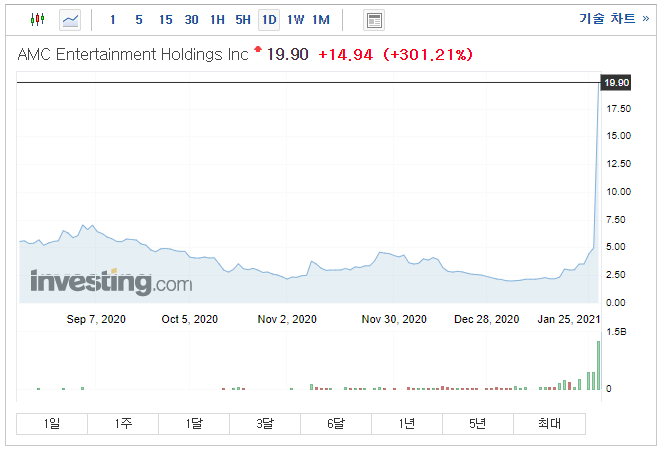
Task: Choose the 1H interval
Action: click(217, 20)
